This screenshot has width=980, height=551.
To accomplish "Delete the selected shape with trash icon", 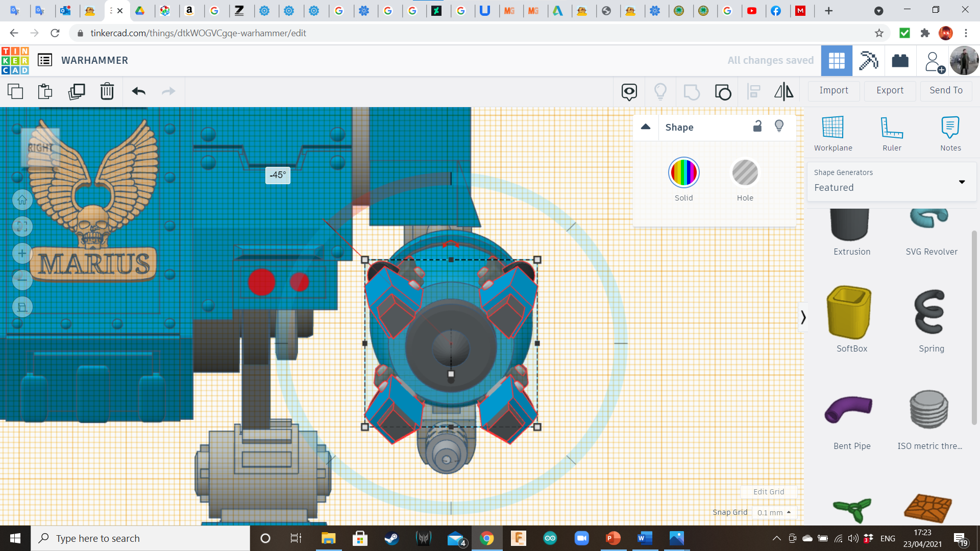I will coord(107,92).
